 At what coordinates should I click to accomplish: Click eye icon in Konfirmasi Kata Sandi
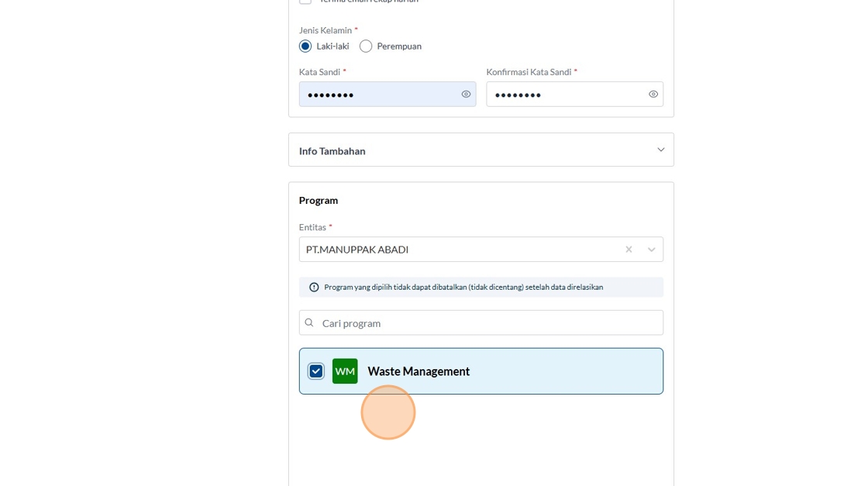click(x=653, y=95)
